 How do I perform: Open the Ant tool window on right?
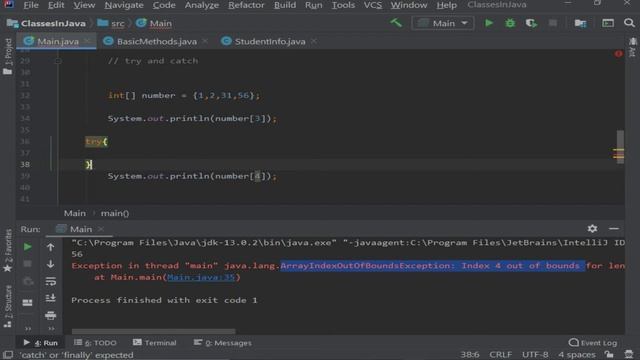[632, 47]
